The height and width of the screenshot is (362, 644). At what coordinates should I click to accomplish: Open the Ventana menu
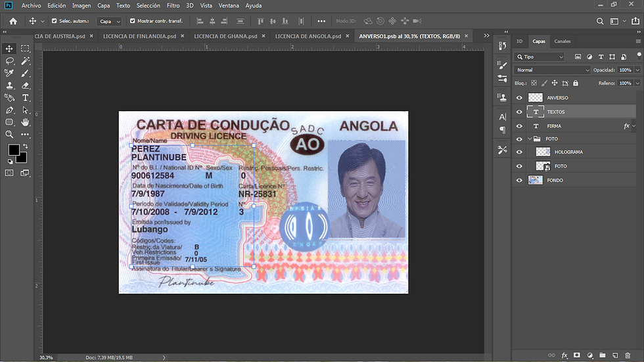(x=229, y=5)
